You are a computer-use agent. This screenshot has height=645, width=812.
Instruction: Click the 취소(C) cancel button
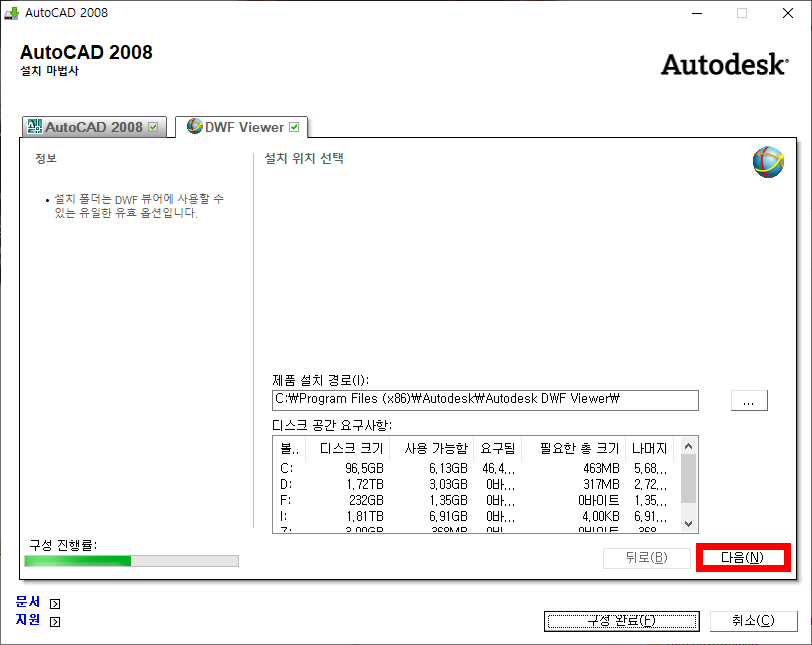pos(753,621)
